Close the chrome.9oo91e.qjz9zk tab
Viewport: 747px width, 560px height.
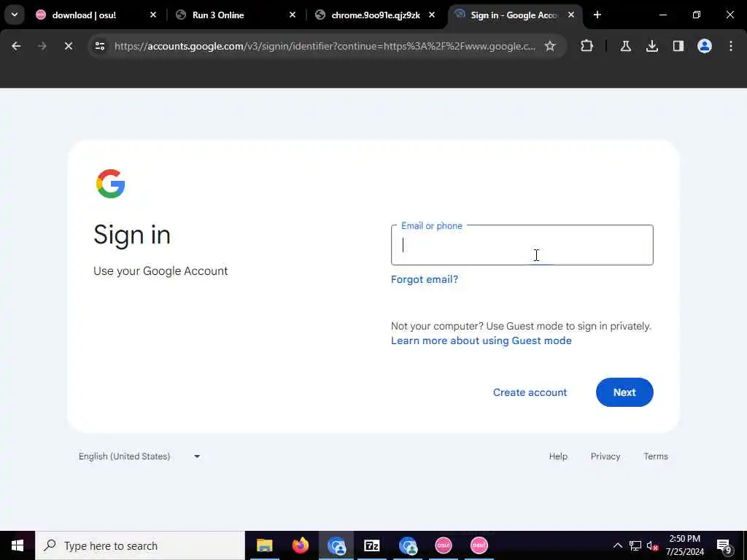click(x=432, y=15)
